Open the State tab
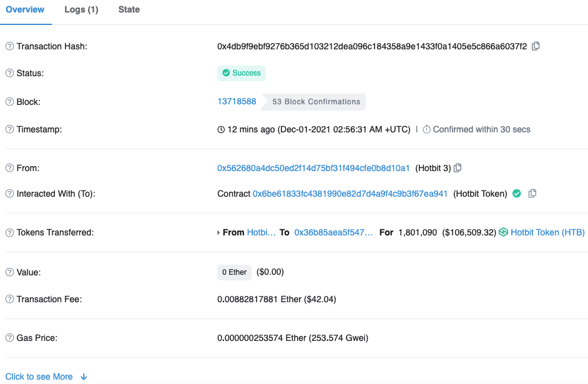Screen dimensions: 588x384 point(129,10)
